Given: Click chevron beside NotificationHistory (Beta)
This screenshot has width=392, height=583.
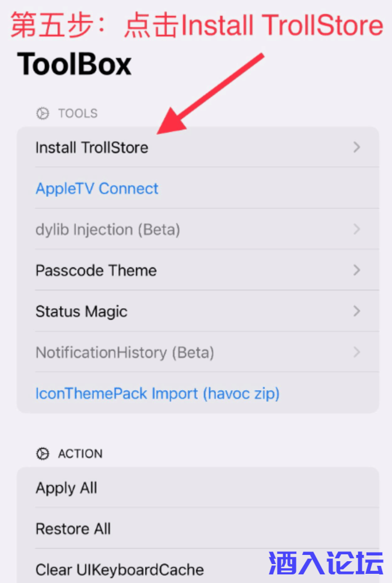Looking at the screenshot, I should coord(356,352).
